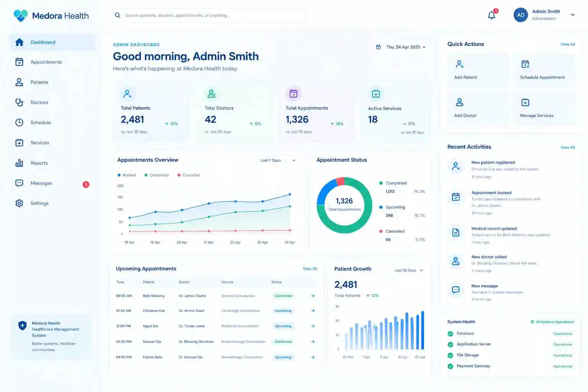The height and width of the screenshot is (392, 588).
Task: Open the Last 30 Days dropdown
Action: coord(409,270)
